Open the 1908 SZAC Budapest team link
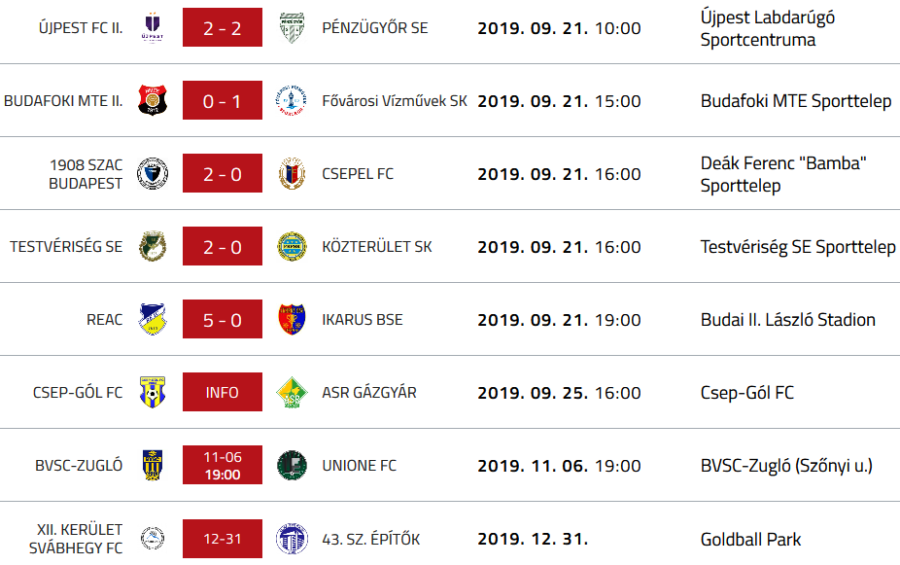The width and height of the screenshot is (900, 565). 85,174
